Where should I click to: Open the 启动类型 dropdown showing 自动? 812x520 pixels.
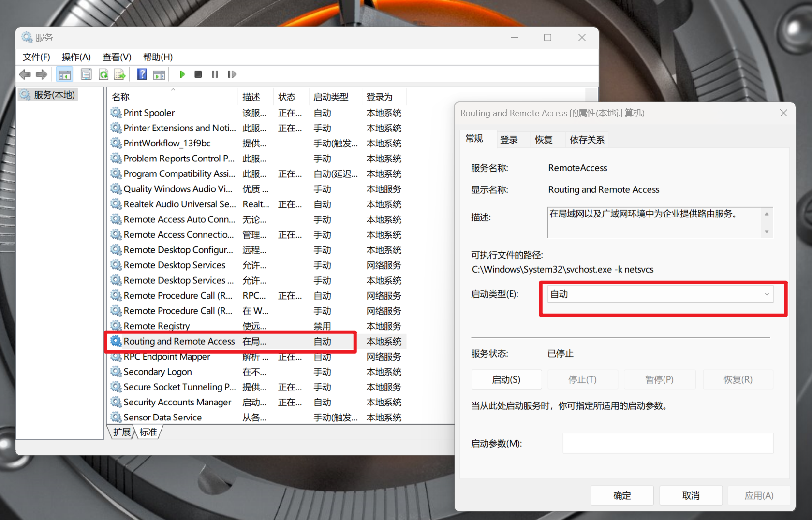[661, 294]
